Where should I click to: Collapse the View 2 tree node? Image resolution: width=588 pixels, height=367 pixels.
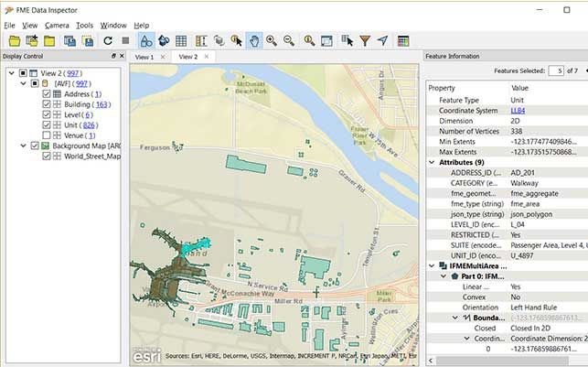(12, 73)
